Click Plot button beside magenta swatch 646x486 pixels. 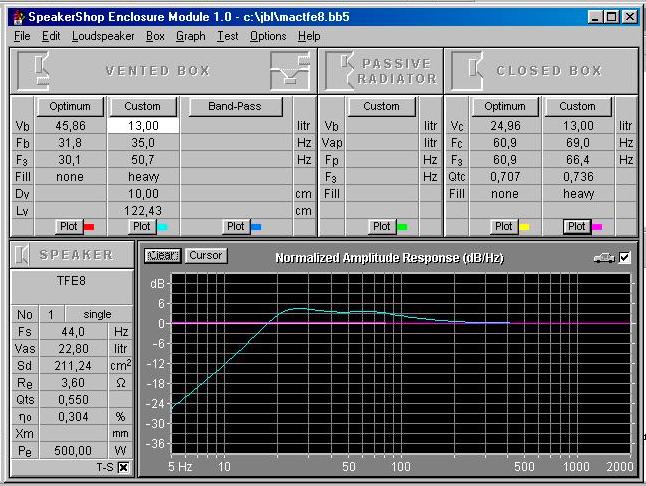[576, 227]
